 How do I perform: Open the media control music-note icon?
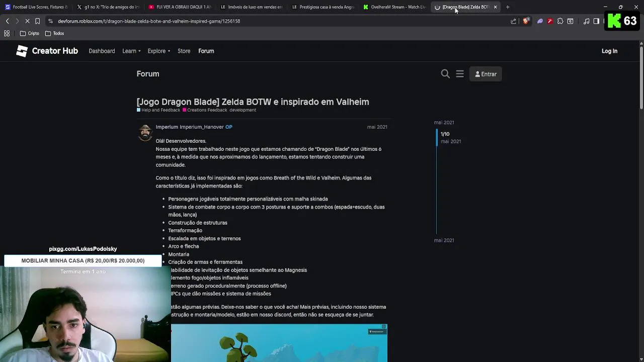point(586,21)
